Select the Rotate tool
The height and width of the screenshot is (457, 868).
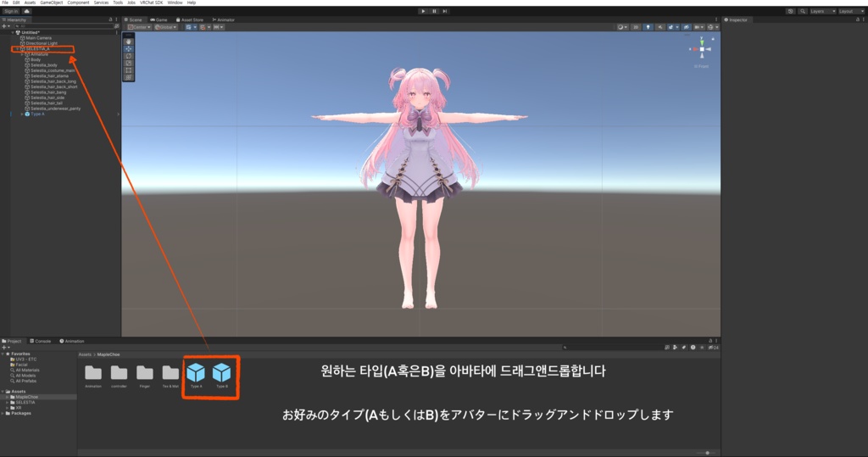129,56
